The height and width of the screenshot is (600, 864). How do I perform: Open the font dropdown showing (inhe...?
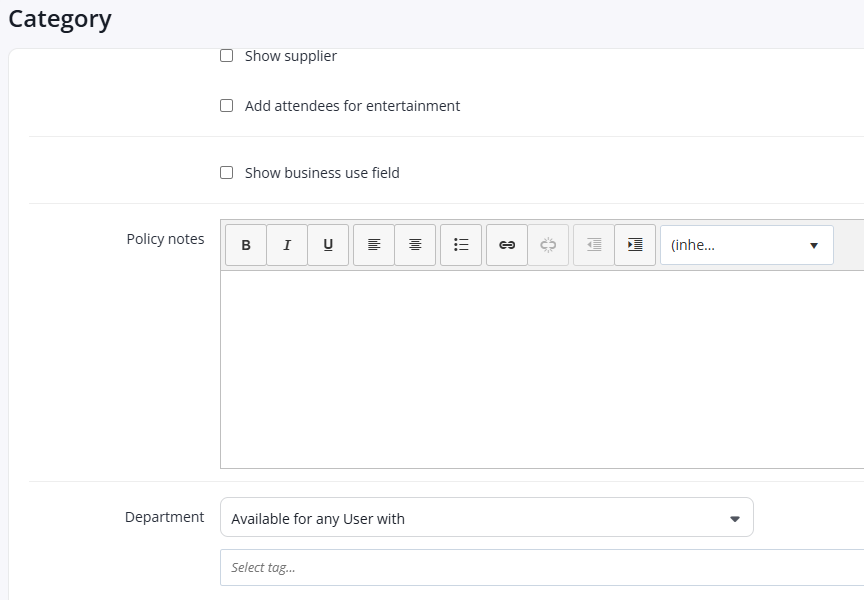pyautogui.click(x=747, y=245)
